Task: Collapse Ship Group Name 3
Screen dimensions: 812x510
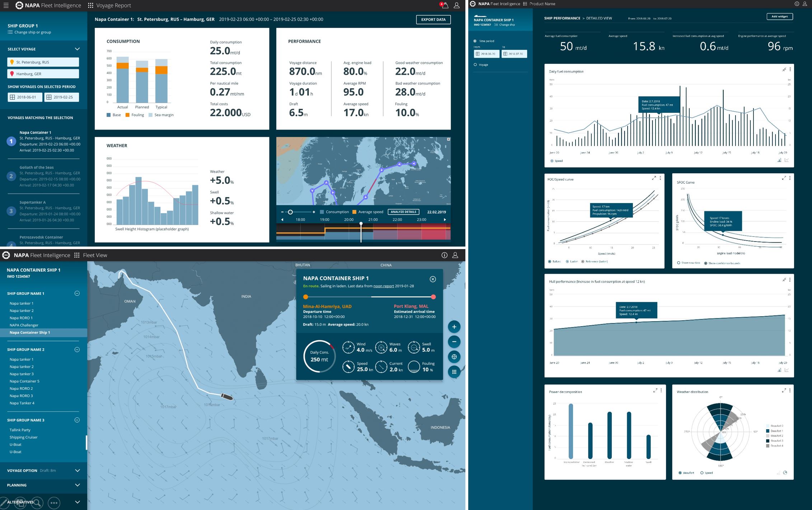Action: [x=77, y=420]
